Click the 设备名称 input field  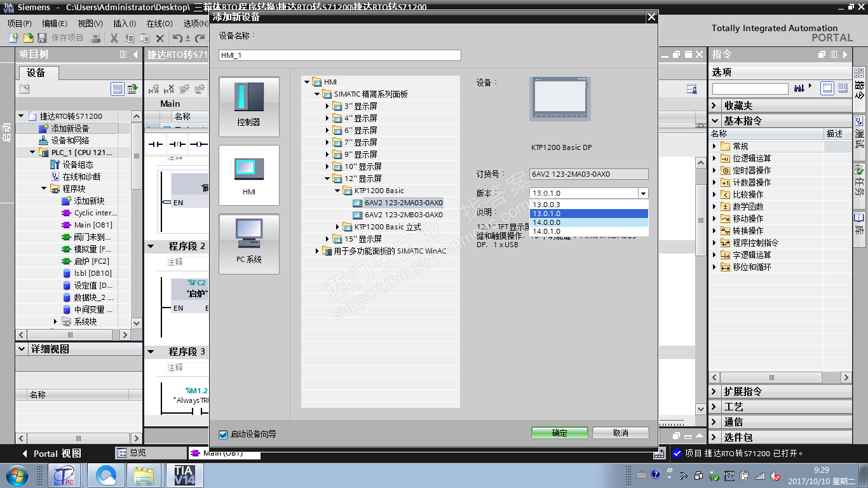(340, 55)
